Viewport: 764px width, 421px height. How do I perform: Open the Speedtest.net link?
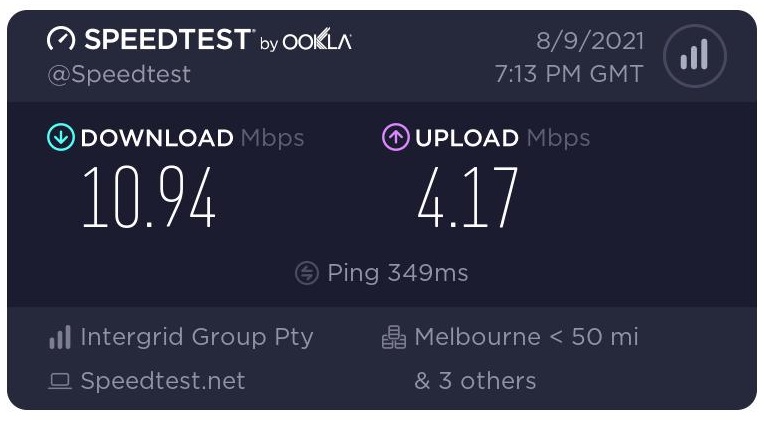pyautogui.click(x=163, y=381)
